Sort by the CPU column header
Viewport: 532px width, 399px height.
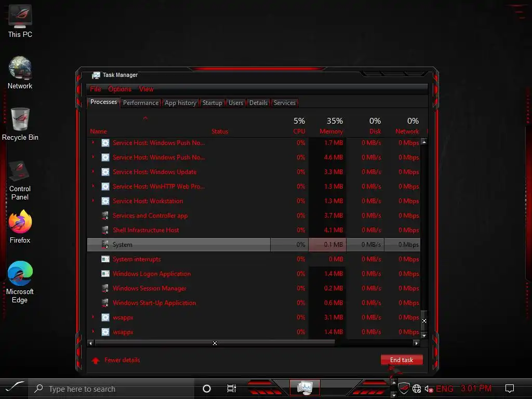pyautogui.click(x=299, y=131)
